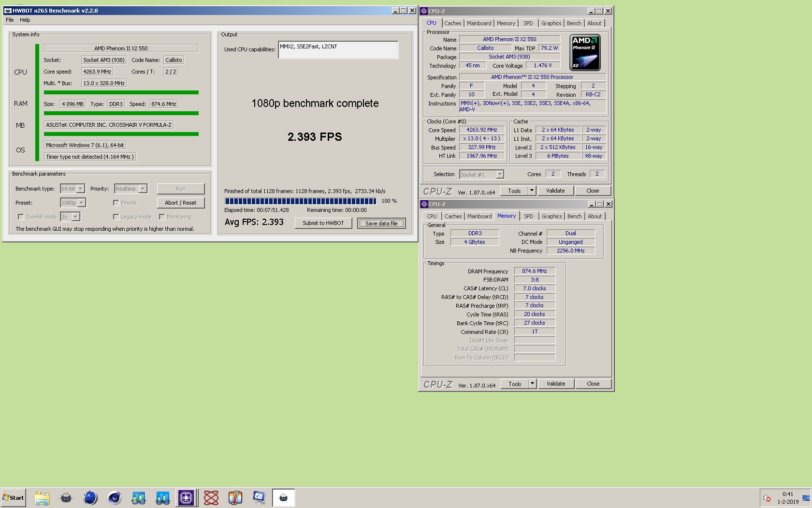Open the Start menu

click(13, 497)
